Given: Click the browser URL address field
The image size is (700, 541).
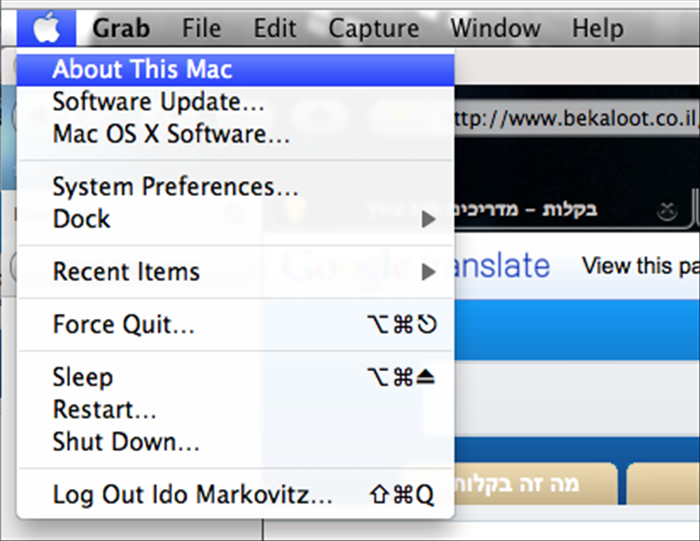Looking at the screenshot, I should point(576,119).
